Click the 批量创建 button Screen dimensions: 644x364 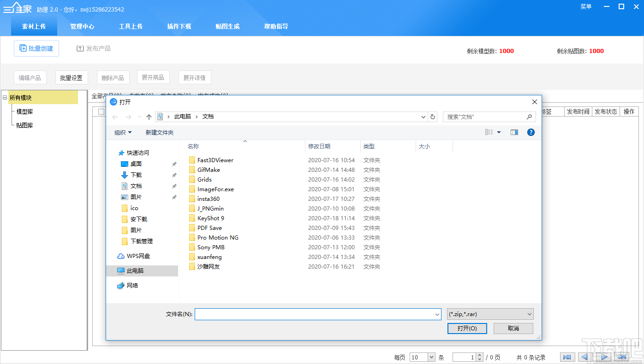click(x=36, y=48)
